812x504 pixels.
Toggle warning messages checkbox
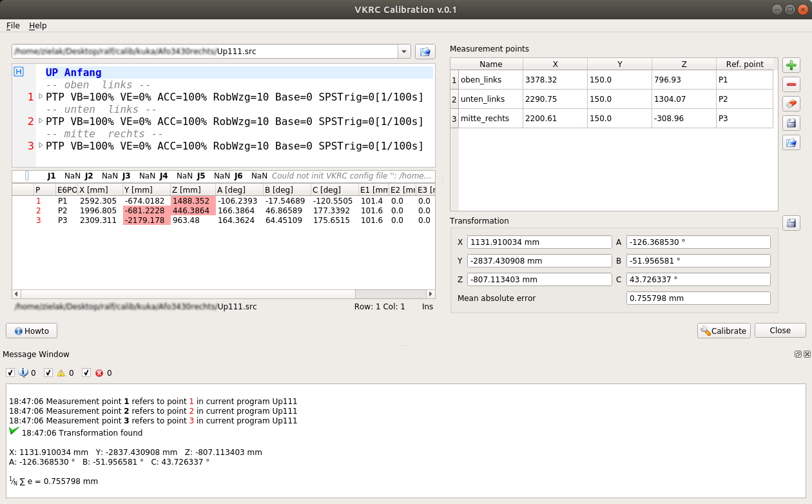48,373
